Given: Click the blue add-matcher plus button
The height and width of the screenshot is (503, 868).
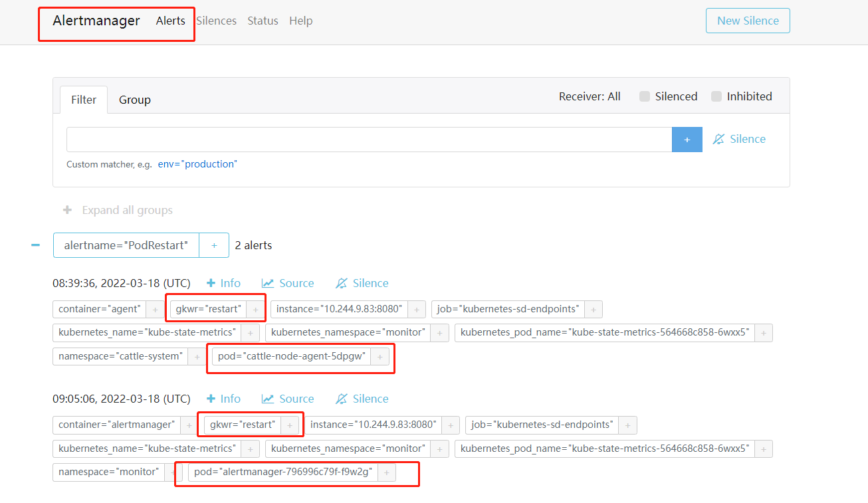Looking at the screenshot, I should (x=687, y=140).
